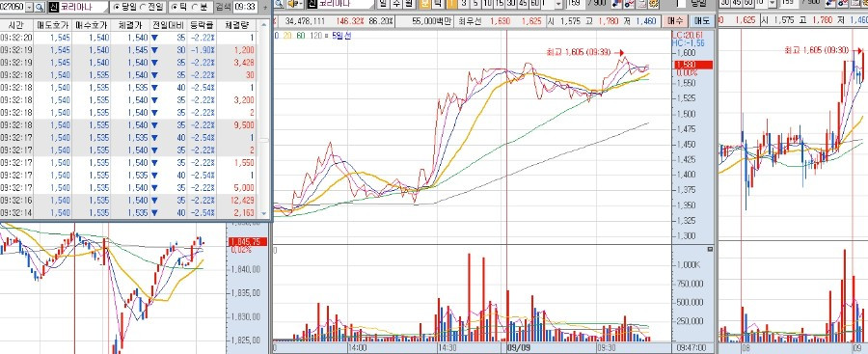The image size is (868, 354).
Task: Click the magnifier stock search icon in tick panel
Action: click(40, 7)
